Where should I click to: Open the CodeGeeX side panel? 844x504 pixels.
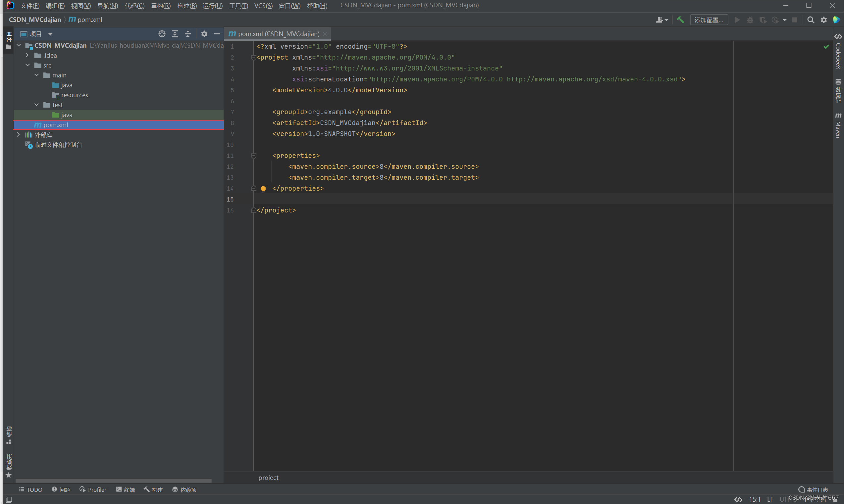tap(838, 53)
